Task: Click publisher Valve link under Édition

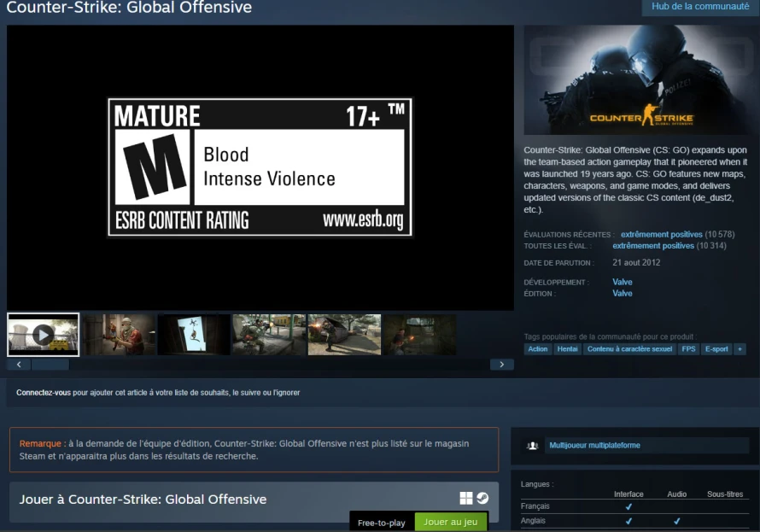Action: click(x=623, y=293)
